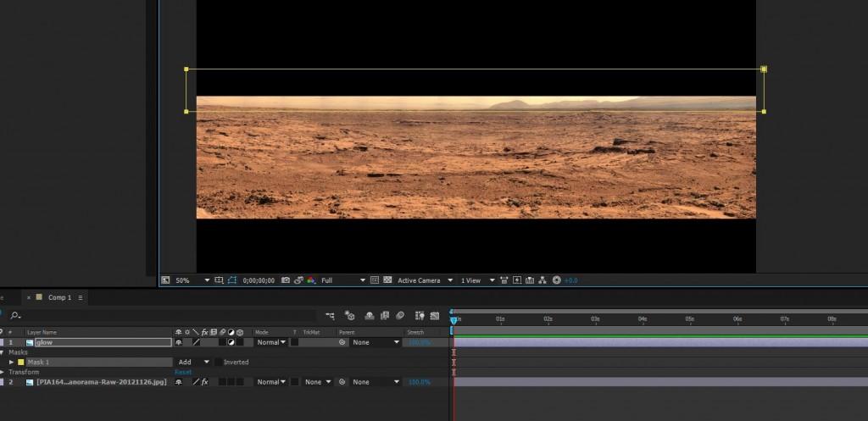This screenshot has width=868, height=421.
Task: Open the show channel color icon
Action: click(311, 280)
